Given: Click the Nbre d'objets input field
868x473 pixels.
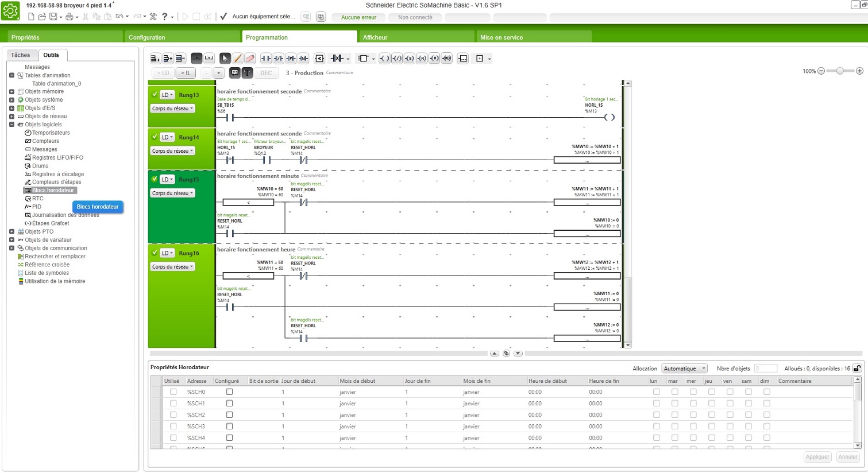Looking at the screenshot, I should click(x=765, y=369).
